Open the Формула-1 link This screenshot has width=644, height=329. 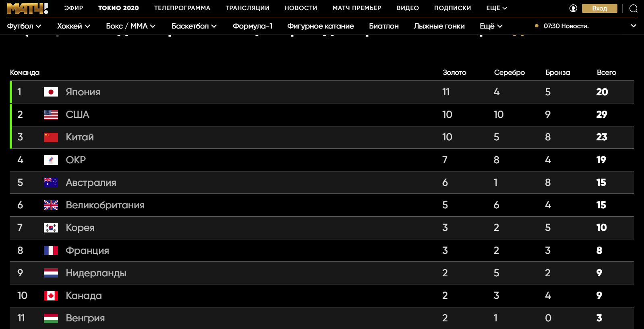(253, 26)
